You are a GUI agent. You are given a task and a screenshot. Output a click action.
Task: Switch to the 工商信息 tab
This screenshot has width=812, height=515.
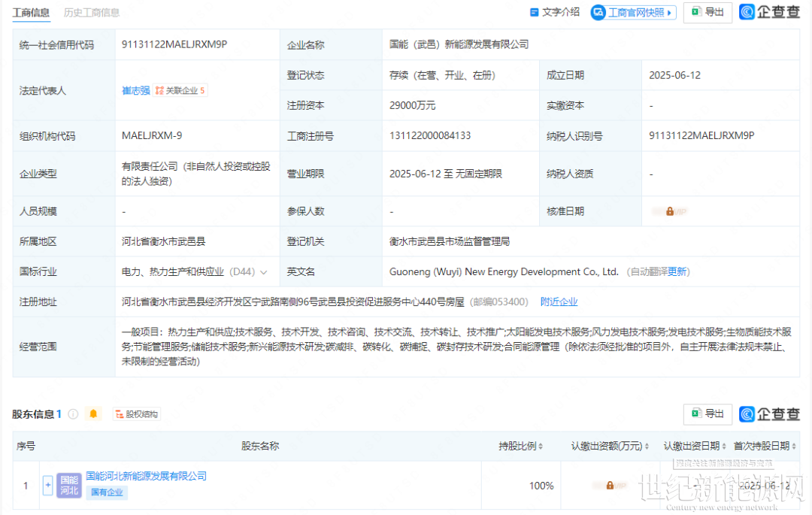coord(31,13)
